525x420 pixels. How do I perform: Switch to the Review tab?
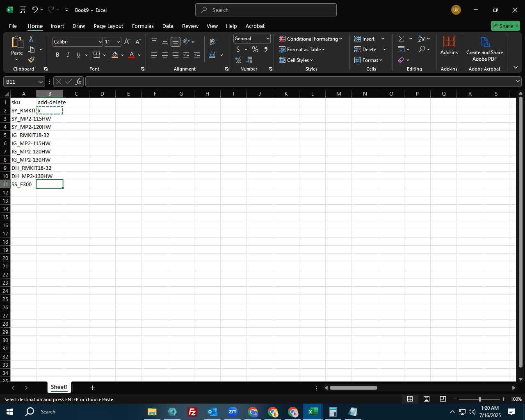(190, 26)
